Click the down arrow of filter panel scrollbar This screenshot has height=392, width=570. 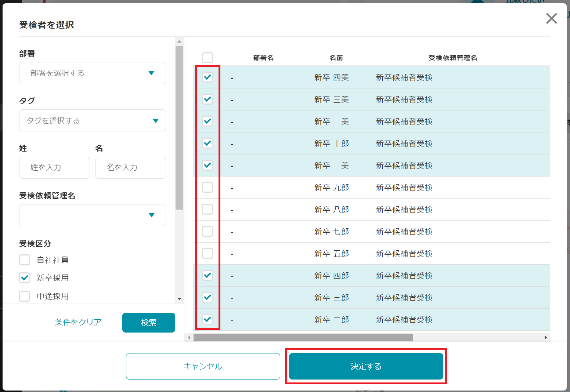coord(179,299)
